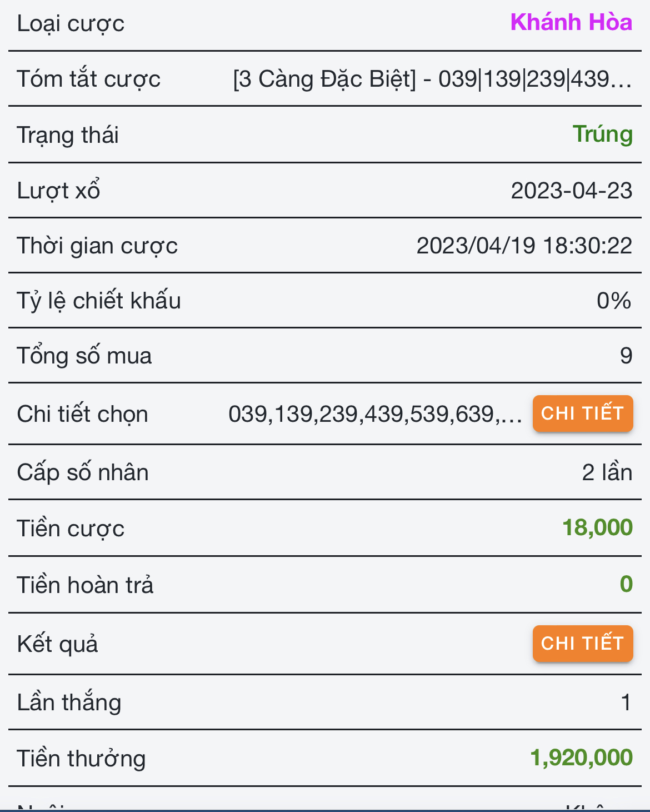Select the Trạng thái label
Image resolution: width=650 pixels, height=812 pixels.
pyautogui.click(x=68, y=135)
